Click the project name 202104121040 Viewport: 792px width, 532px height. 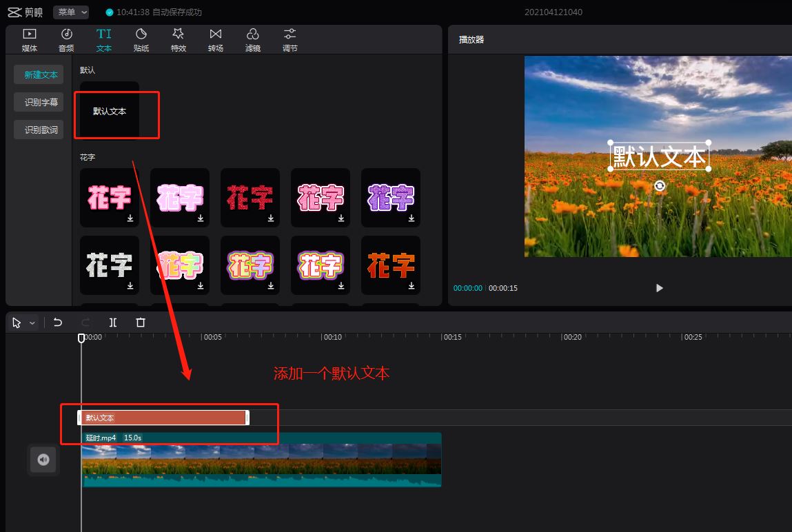click(x=553, y=12)
